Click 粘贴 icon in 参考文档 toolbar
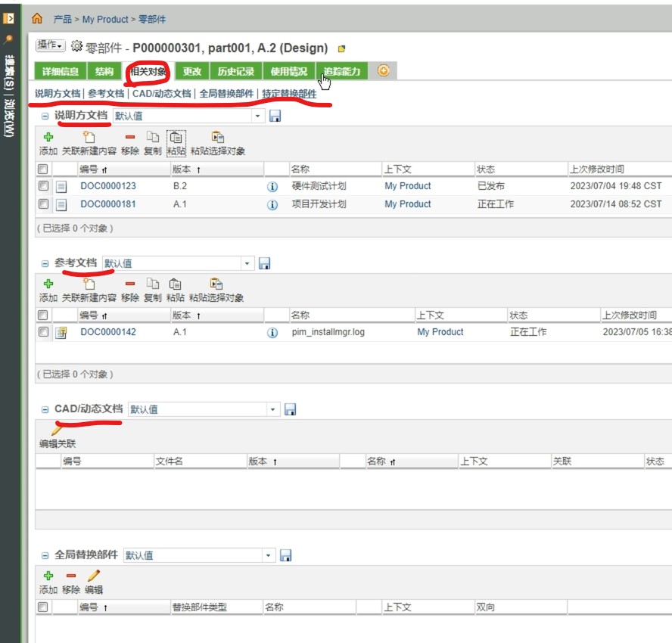 click(x=175, y=284)
